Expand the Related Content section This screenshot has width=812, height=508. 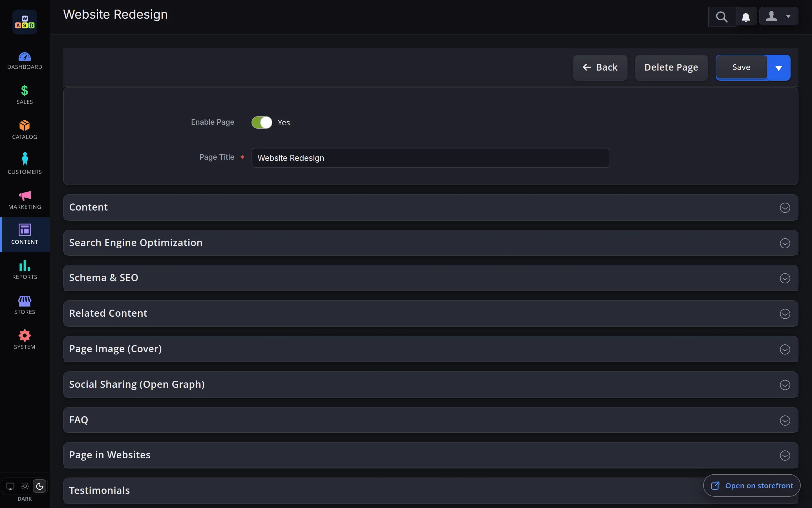431,314
